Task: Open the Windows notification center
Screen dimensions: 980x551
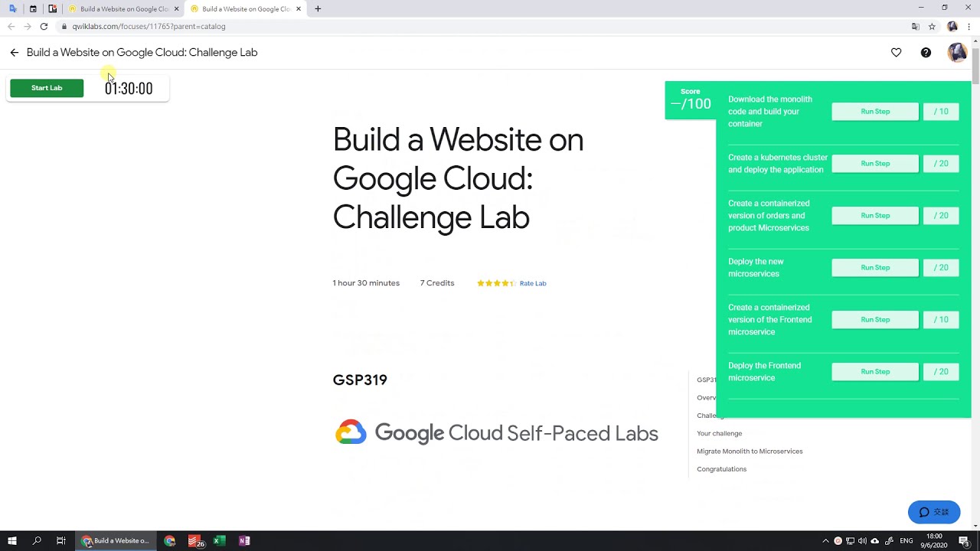Action: (964, 541)
